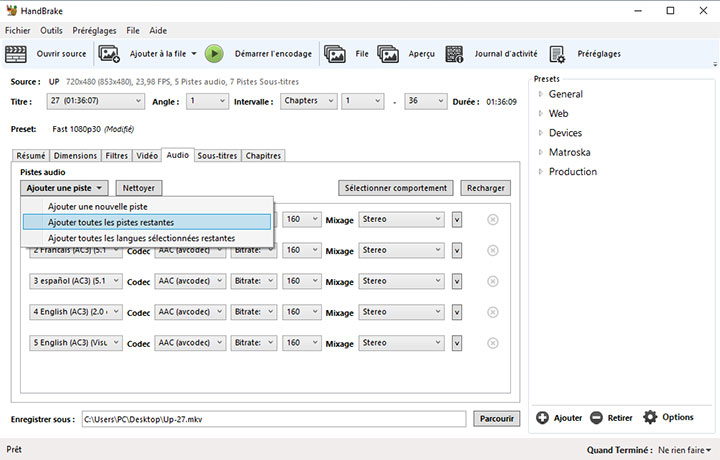Open the Préréglages menu in menu bar

94,31
